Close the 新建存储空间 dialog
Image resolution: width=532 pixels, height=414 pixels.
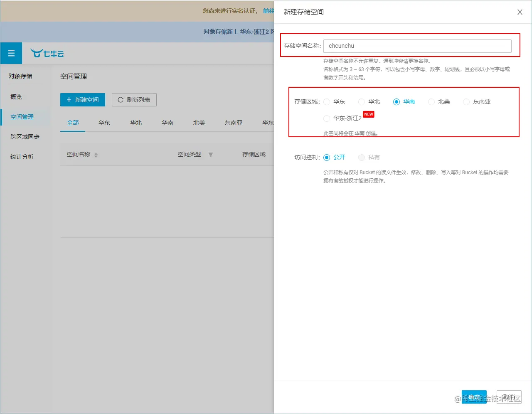pyautogui.click(x=520, y=12)
